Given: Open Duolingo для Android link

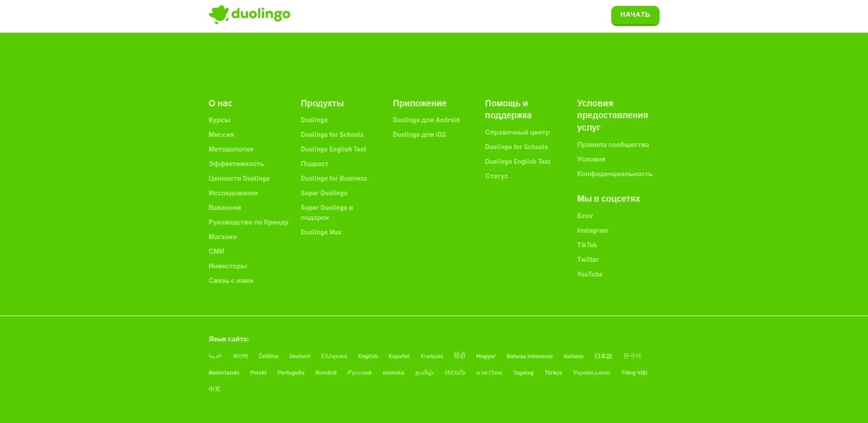Looking at the screenshot, I should coord(426,120).
